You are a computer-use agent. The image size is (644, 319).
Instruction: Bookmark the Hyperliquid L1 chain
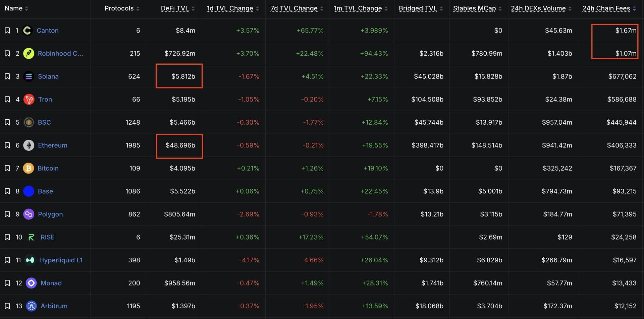7,260
